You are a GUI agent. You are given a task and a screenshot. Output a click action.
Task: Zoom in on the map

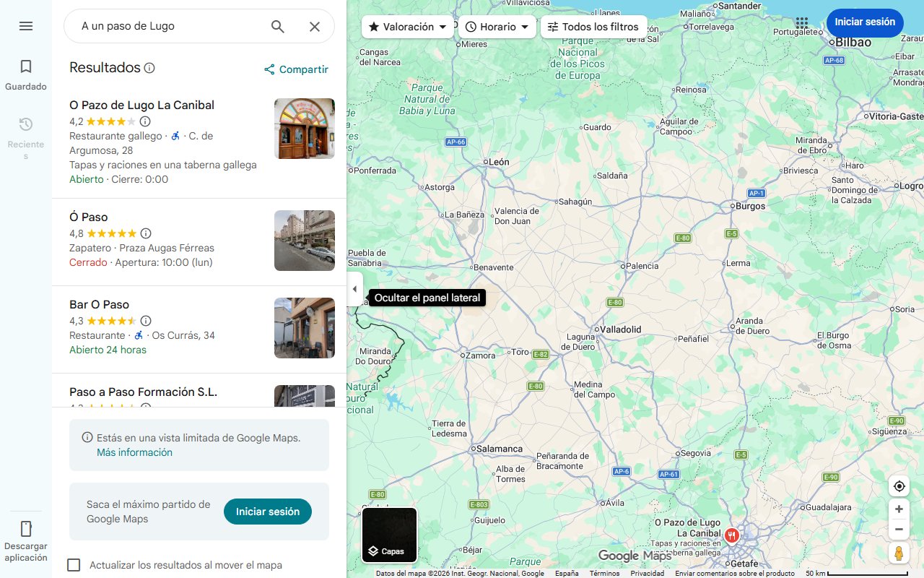coord(899,509)
